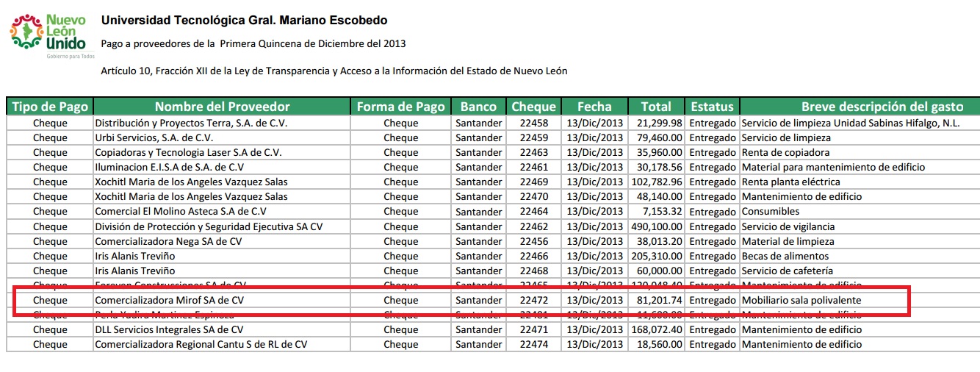This screenshot has width=980, height=372.
Task: Click cheque number 22474 in last row
Action: [534, 344]
